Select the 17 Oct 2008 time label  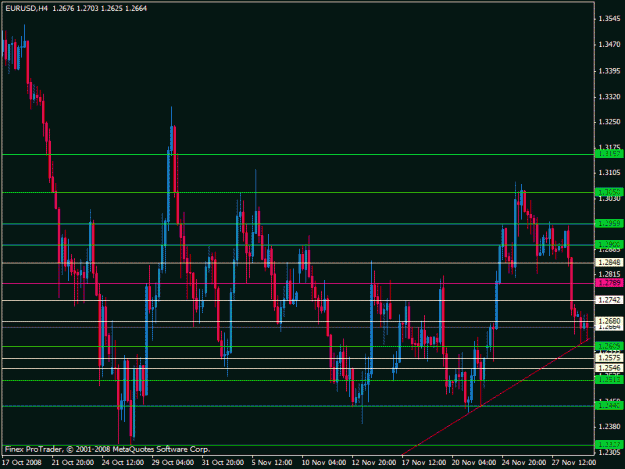(x=22, y=462)
